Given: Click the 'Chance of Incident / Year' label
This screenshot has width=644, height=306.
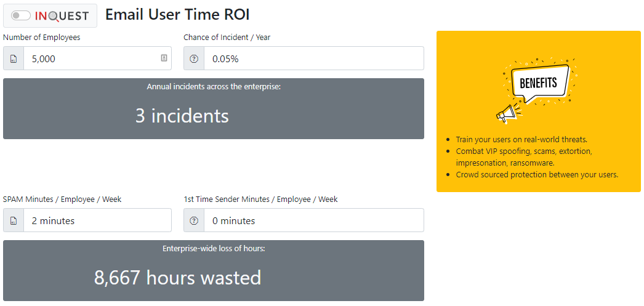Looking at the screenshot, I should pyautogui.click(x=227, y=38).
